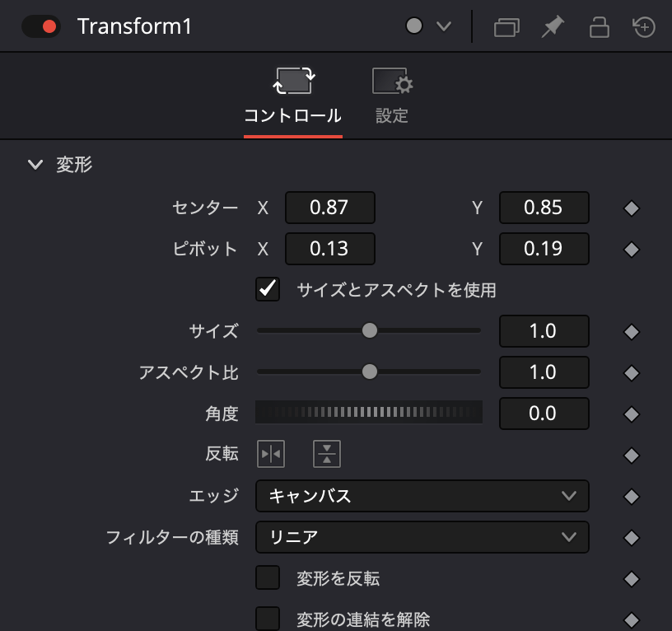The width and height of the screenshot is (672, 631).
Task: Switch to the 設定 tab
Action: click(x=391, y=95)
